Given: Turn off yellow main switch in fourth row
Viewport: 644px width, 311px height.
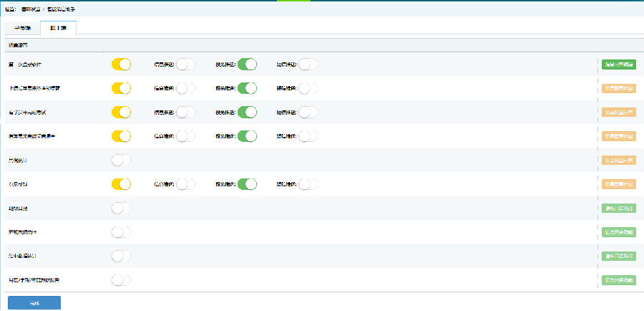Looking at the screenshot, I should click(121, 135).
